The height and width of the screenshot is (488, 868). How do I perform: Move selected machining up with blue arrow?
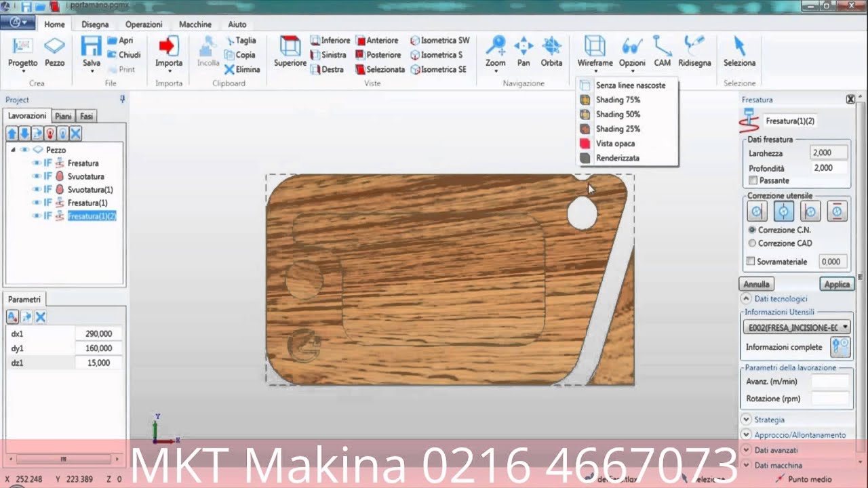12,134
